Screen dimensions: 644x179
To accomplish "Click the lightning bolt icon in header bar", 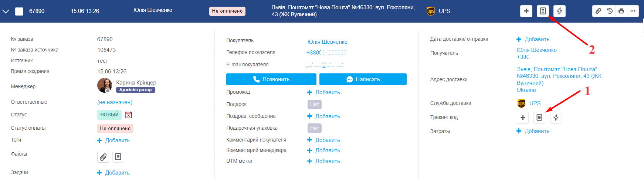I will pyautogui.click(x=559, y=11).
